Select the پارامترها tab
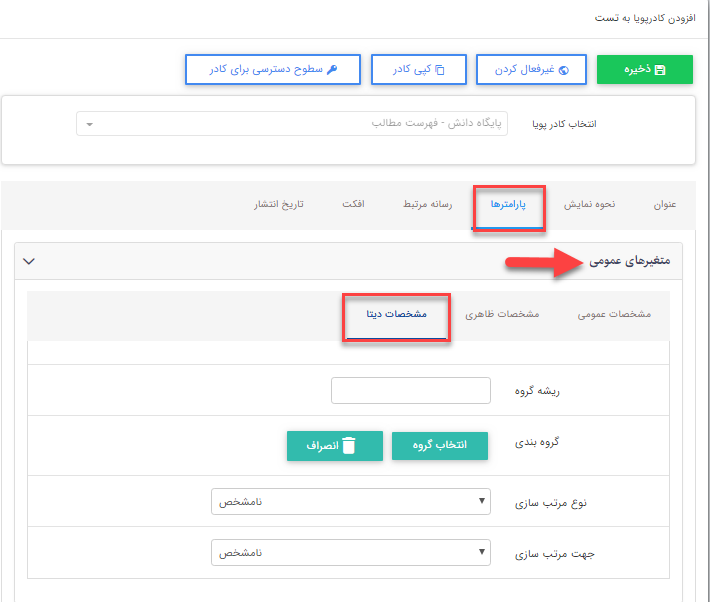Screen dimensions: 710x602 click(508, 204)
